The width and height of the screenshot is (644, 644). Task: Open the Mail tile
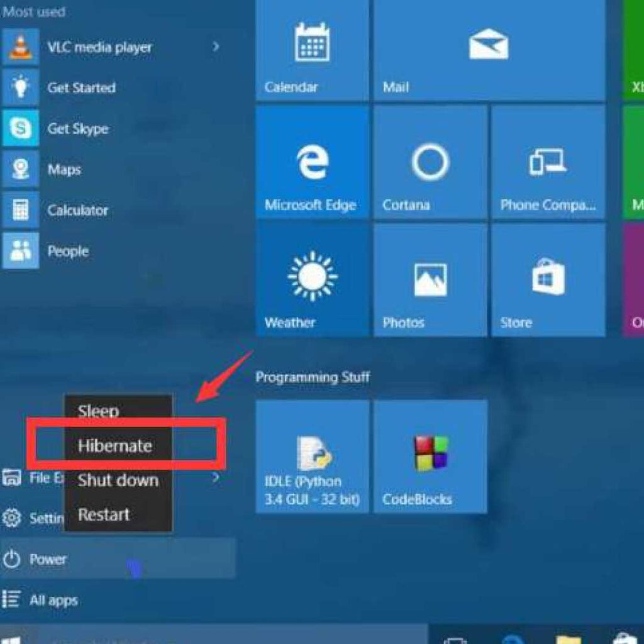tap(489, 49)
